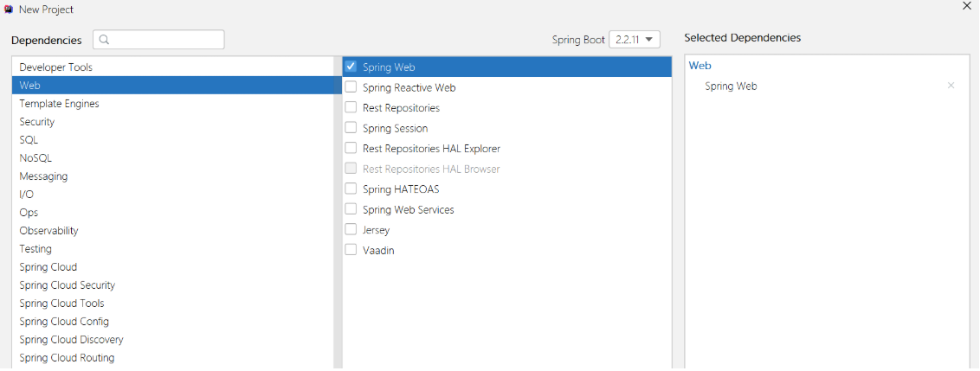The width and height of the screenshot is (980, 371).
Task: Click the Rest Repositories HAL Explorer label
Action: click(x=431, y=149)
